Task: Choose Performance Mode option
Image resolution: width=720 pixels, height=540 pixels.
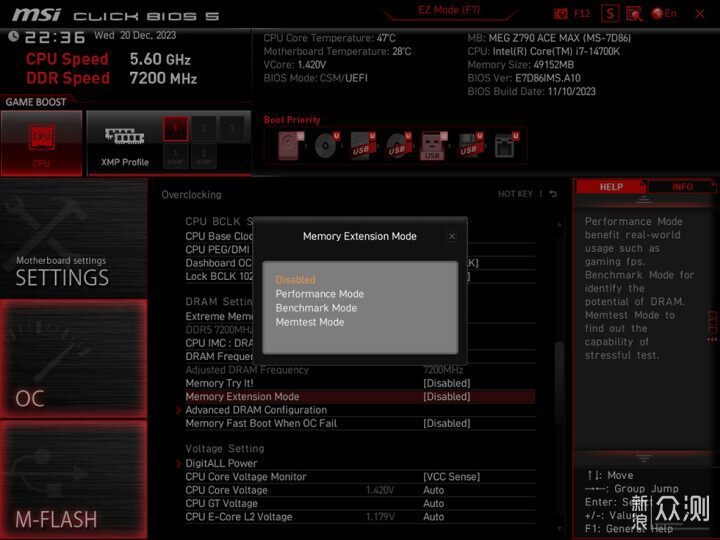Action: pyautogui.click(x=320, y=294)
